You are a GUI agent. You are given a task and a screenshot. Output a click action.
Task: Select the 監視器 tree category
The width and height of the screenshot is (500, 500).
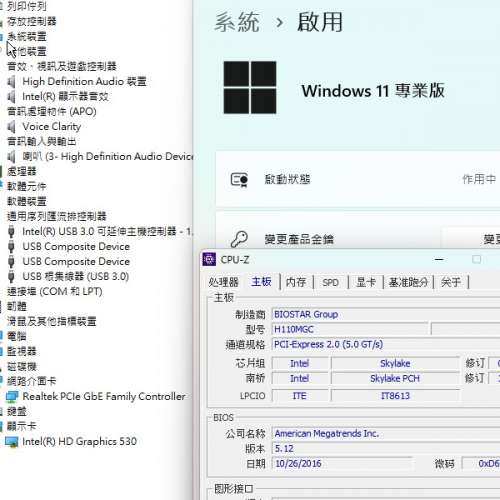tap(22, 351)
